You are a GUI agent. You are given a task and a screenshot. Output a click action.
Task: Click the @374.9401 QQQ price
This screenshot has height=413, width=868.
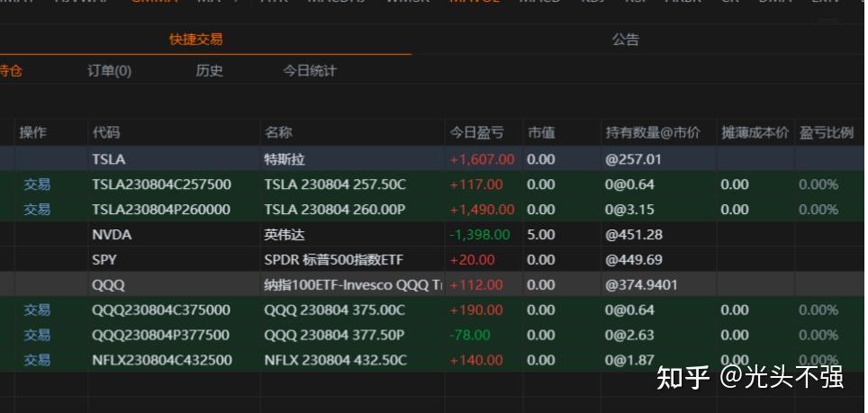(x=642, y=285)
